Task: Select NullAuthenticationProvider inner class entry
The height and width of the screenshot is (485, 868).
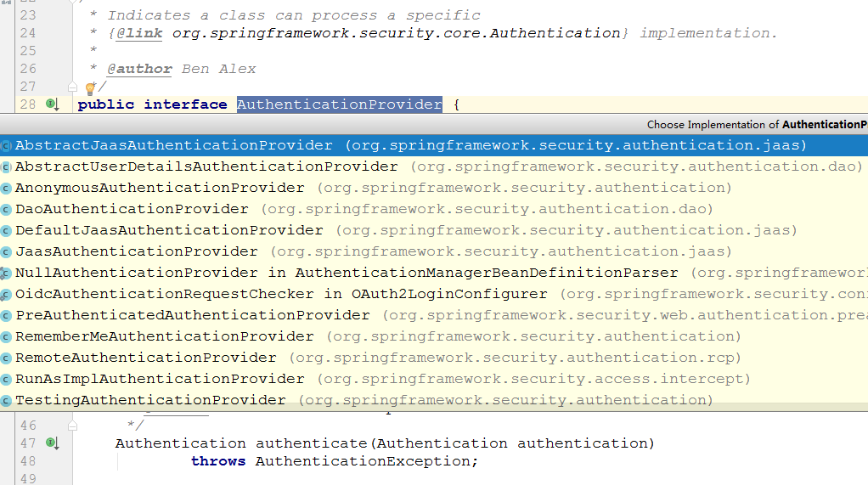Action: [434, 273]
